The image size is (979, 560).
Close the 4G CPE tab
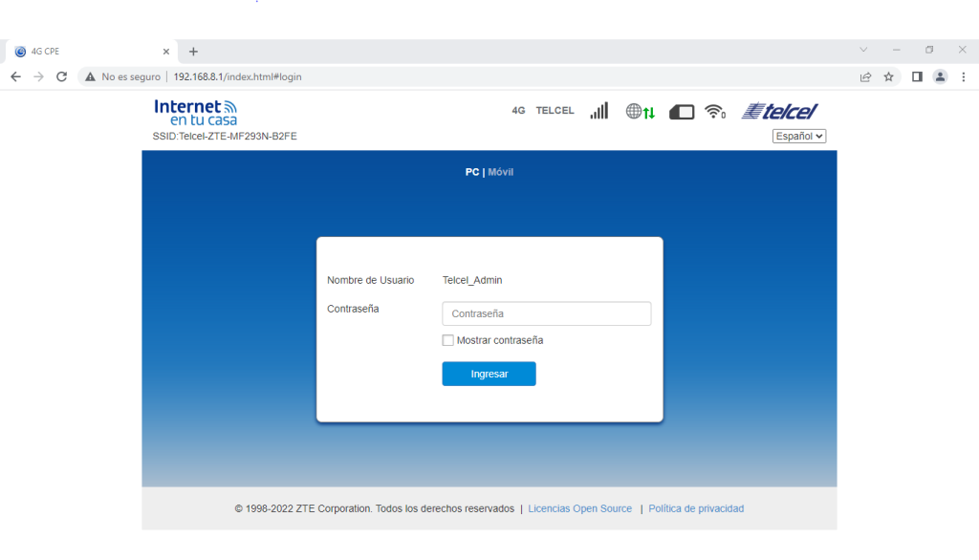[x=166, y=52]
